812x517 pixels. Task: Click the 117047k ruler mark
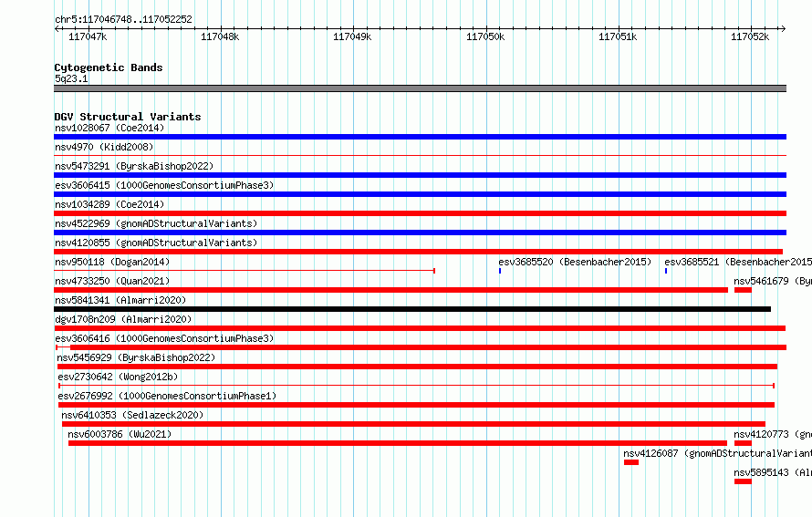point(88,36)
